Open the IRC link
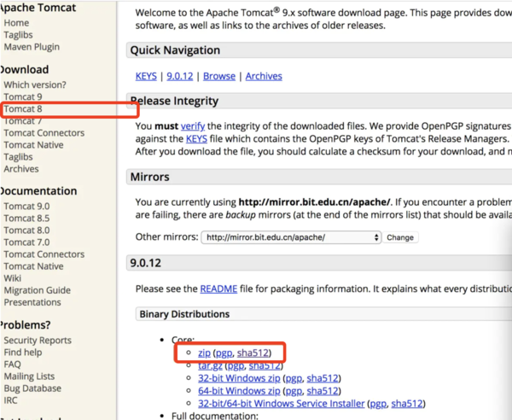This screenshot has width=512, height=420. tap(10, 400)
